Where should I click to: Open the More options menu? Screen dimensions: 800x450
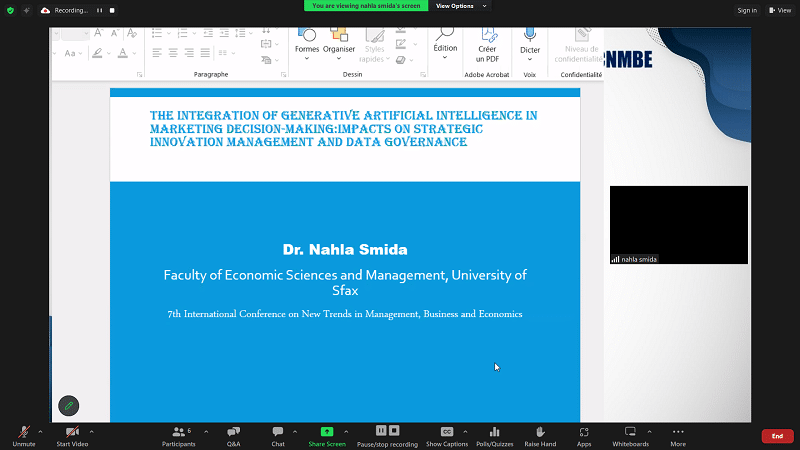[x=678, y=432]
